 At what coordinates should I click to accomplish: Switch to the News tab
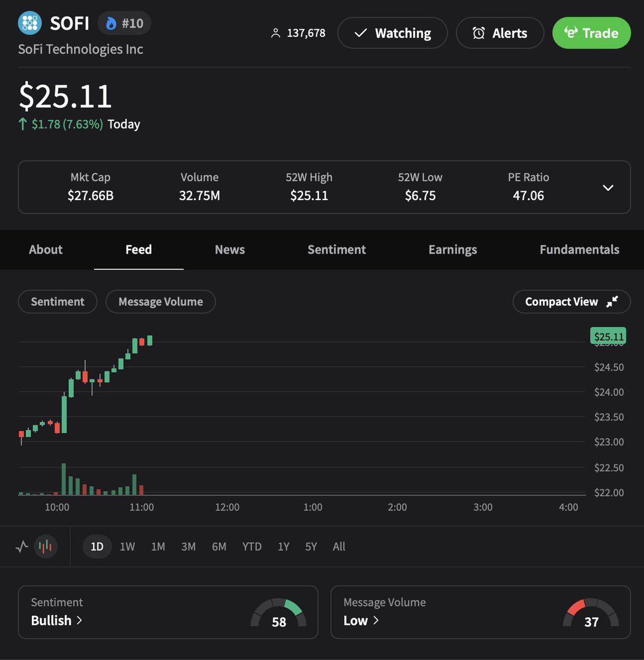[229, 250]
